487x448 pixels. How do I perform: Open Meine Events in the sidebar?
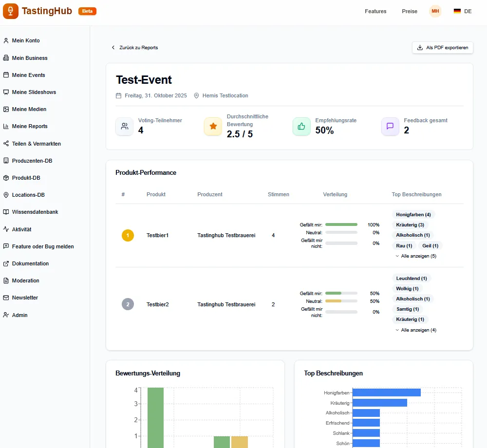coord(28,75)
